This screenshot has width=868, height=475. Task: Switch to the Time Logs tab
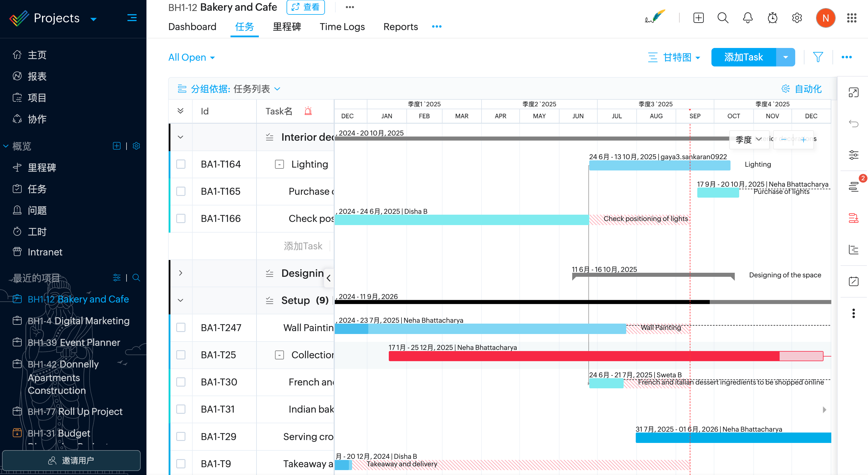(x=342, y=27)
